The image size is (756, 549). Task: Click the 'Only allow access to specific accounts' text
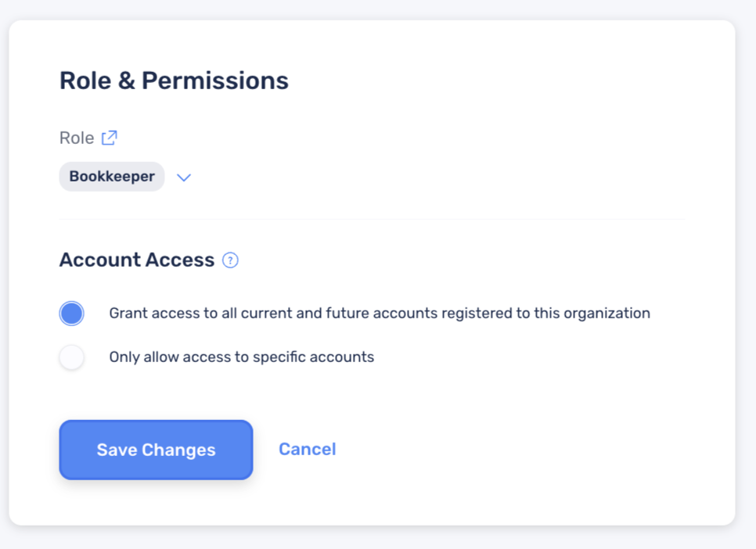coord(242,357)
